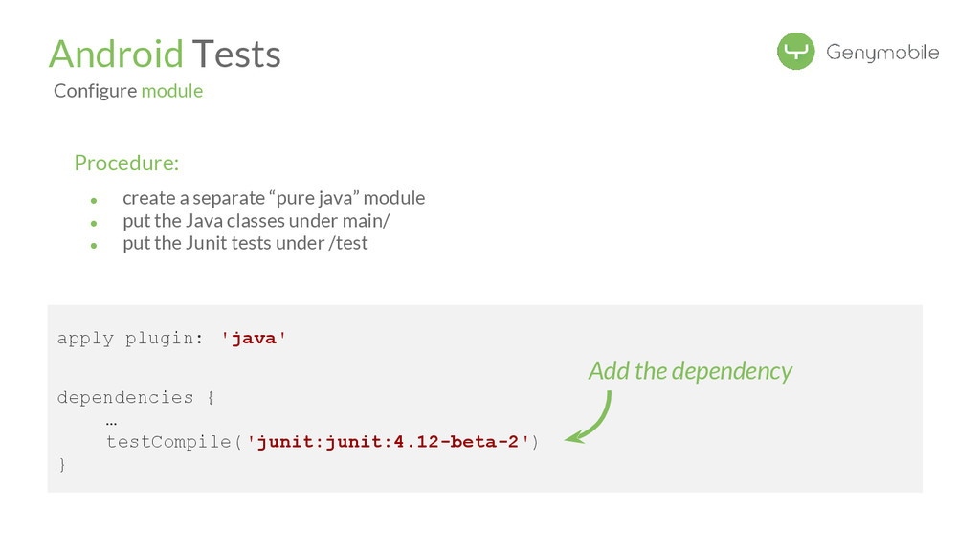This screenshot has width=980, height=551.
Task: Select the 'junit:junit:4.12-beta-2' string
Action: pos(388,442)
